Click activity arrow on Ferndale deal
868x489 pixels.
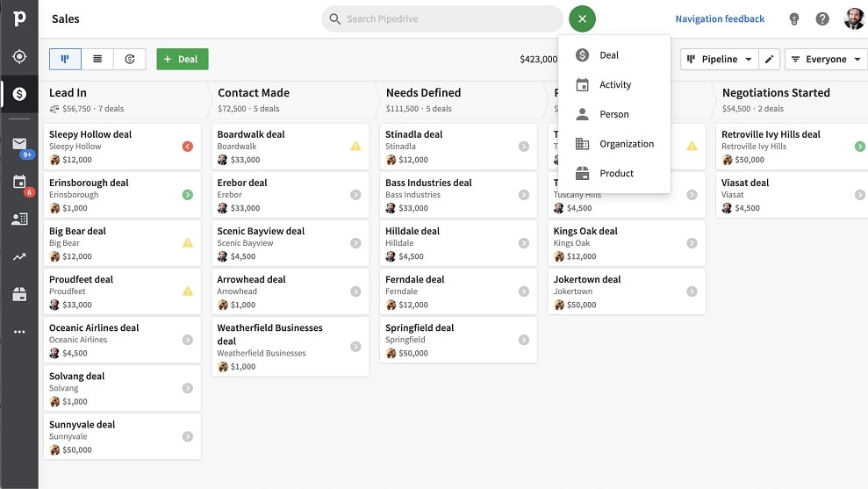pos(524,291)
